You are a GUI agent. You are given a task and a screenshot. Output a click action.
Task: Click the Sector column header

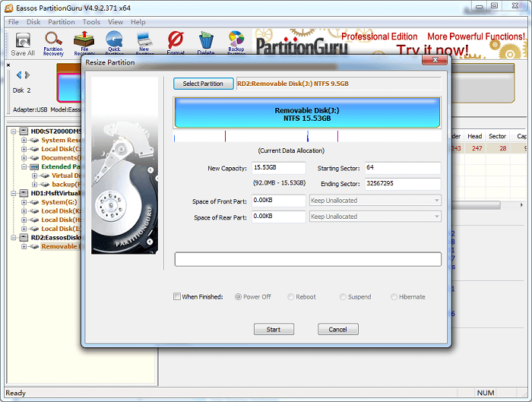tap(497, 136)
